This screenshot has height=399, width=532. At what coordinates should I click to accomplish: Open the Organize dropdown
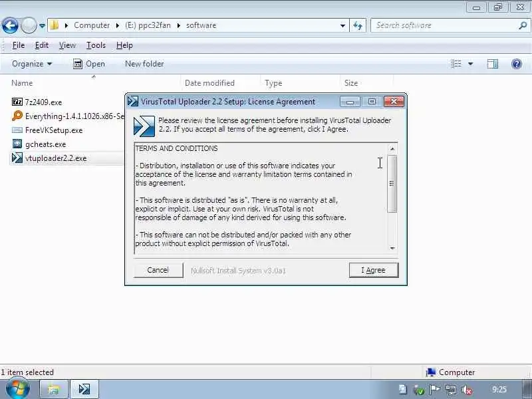coord(32,64)
